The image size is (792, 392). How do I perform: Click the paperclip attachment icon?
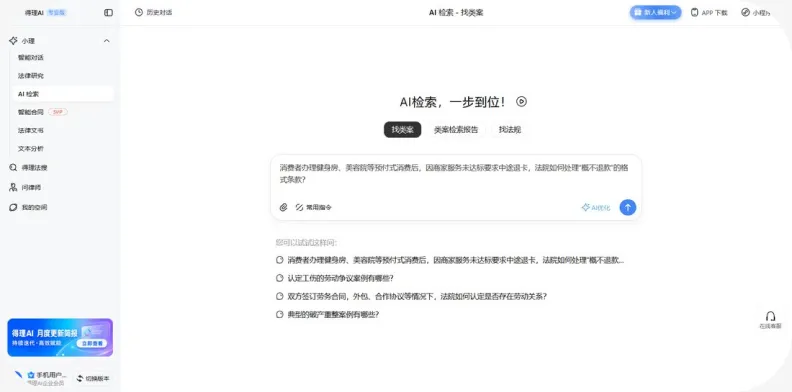[283, 207]
